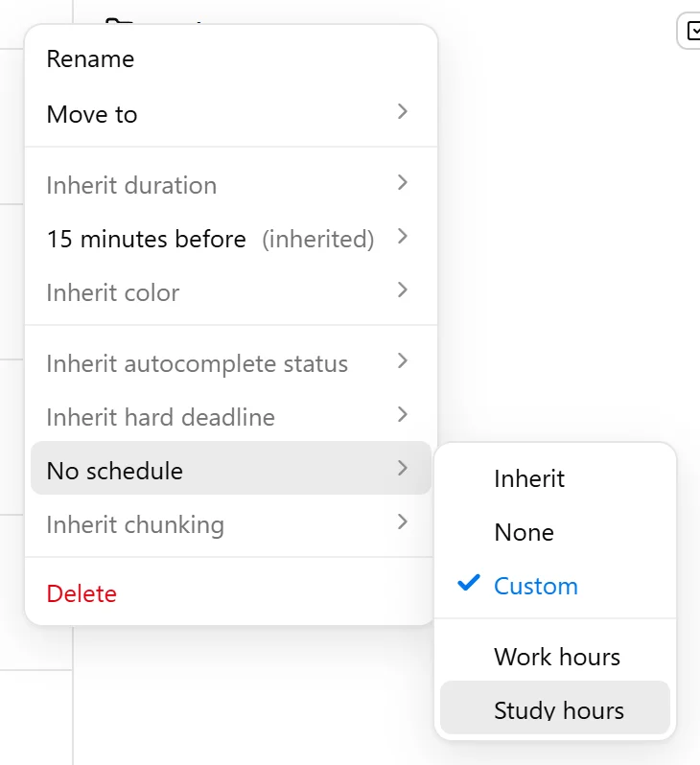Expand chevron next to Inherit chunking
Viewport: 700px width, 765px height.
[402, 522]
